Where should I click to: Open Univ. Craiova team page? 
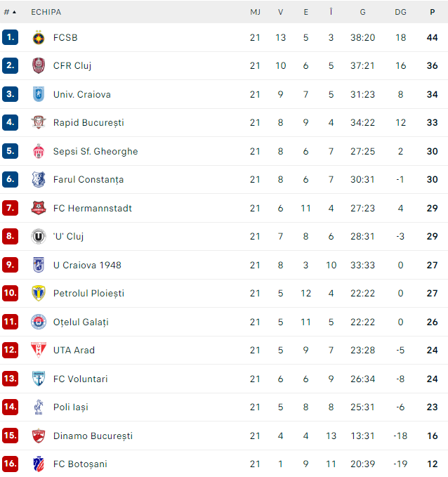tap(81, 95)
